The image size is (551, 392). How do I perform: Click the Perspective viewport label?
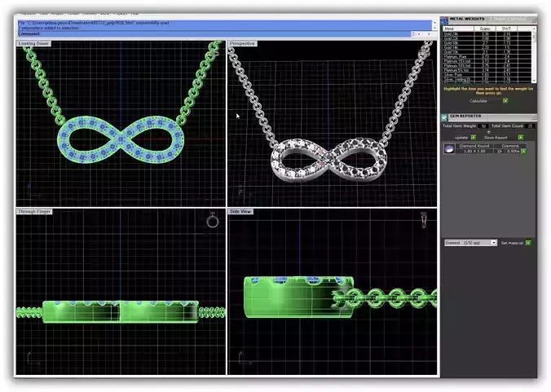pos(242,43)
